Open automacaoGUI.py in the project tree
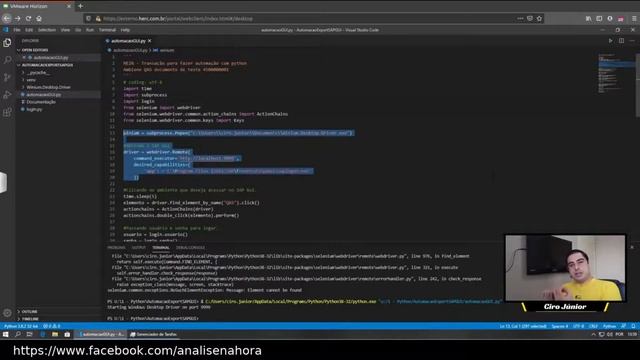Viewport: 640px width, 360px height. [x=44, y=94]
